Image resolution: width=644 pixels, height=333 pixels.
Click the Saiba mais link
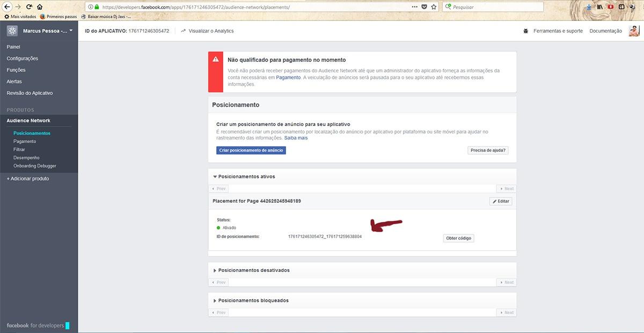point(296,138)
